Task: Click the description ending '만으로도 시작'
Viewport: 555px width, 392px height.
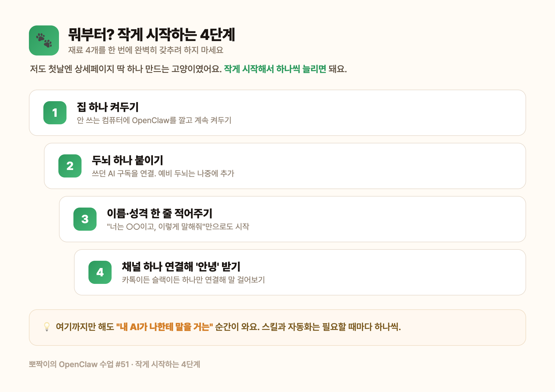Action: point(178,227)
